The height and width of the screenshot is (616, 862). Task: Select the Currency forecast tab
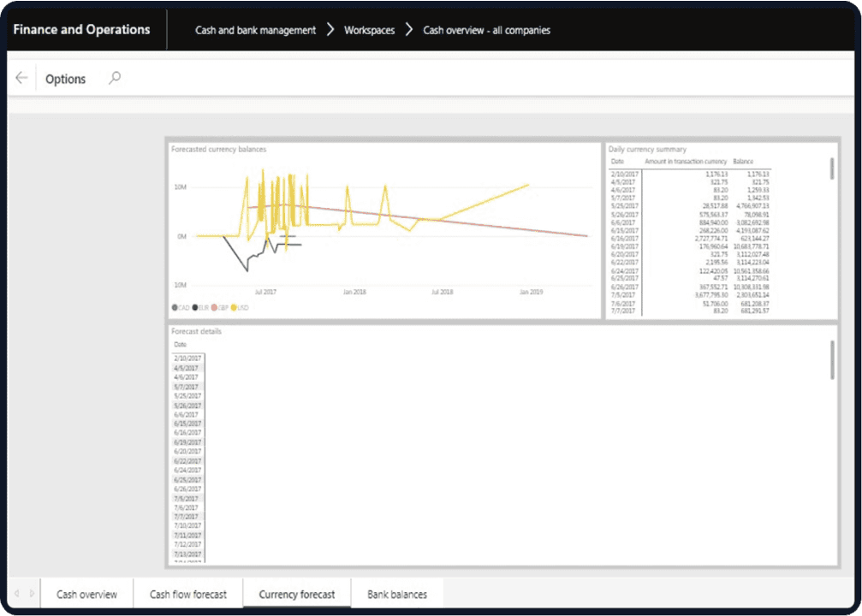pos(297,594)
